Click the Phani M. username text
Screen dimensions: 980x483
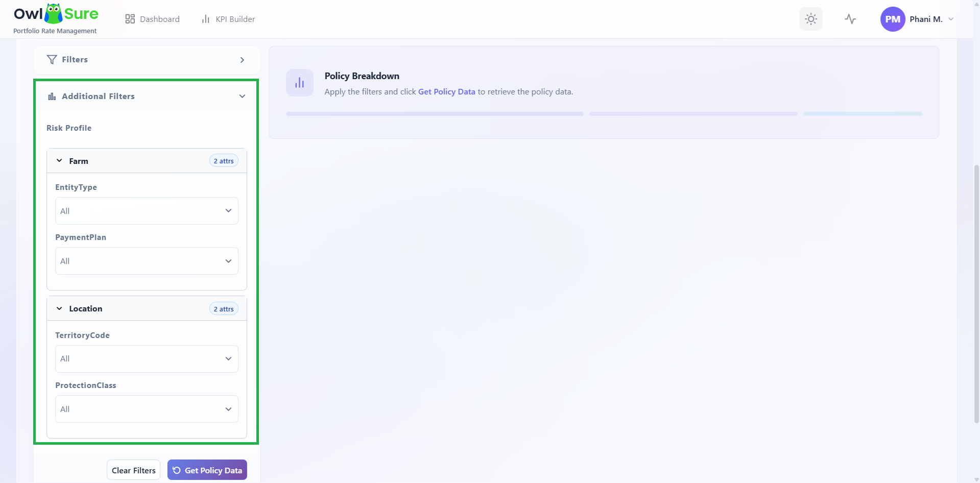coord(926,19)
